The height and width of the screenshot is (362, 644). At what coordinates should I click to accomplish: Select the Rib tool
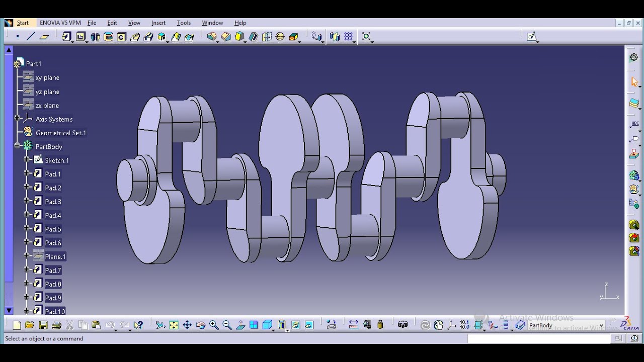(135, 36)
